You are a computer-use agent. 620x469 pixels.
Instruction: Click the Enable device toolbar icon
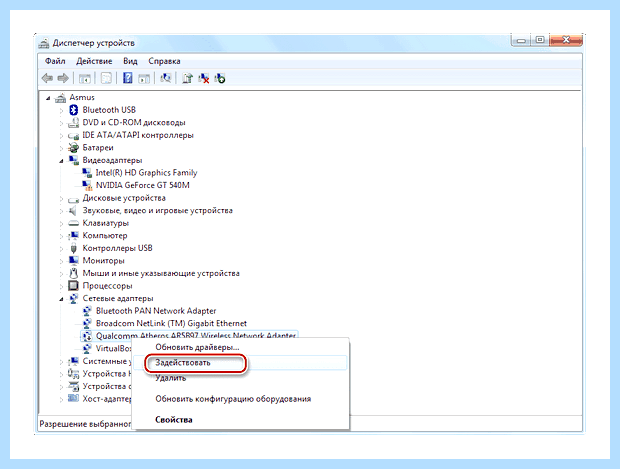(220, 78)
